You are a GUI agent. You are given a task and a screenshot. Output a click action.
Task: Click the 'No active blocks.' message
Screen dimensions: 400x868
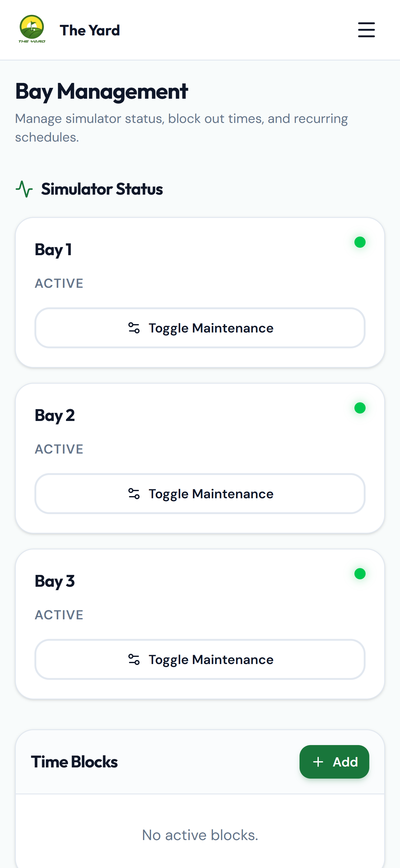200,835
